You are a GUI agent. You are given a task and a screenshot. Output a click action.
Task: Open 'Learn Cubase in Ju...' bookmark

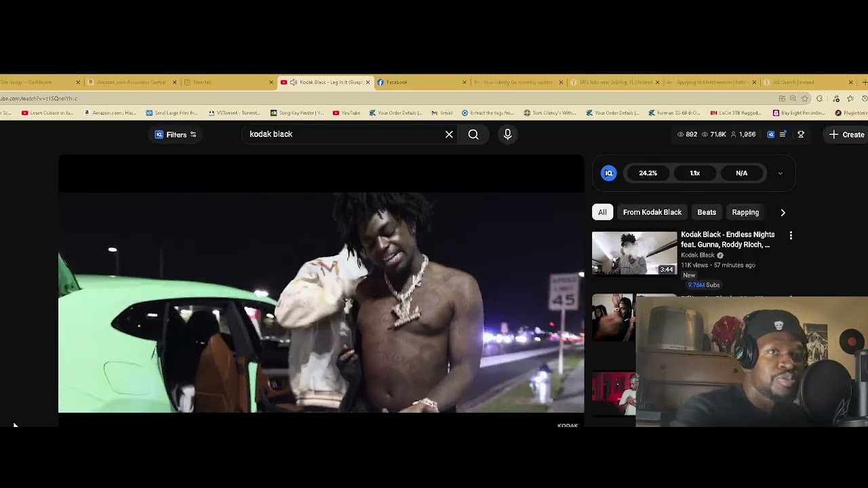pos(47,113)
